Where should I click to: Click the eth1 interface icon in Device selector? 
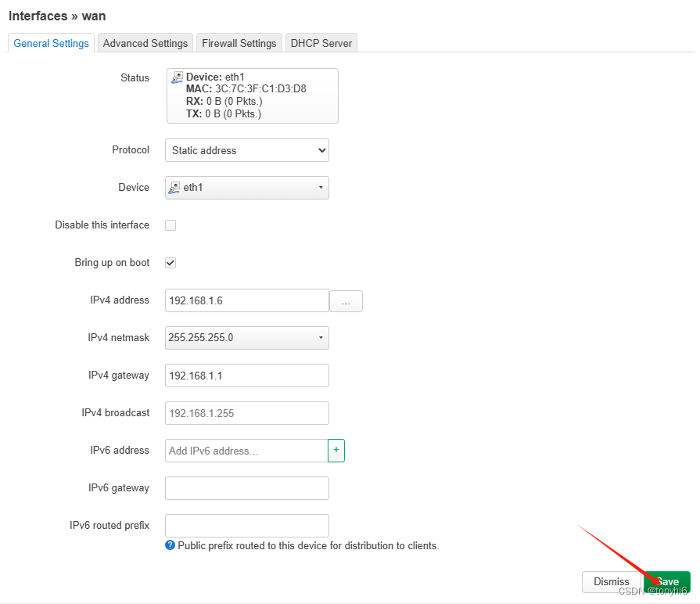pos(175,188)
